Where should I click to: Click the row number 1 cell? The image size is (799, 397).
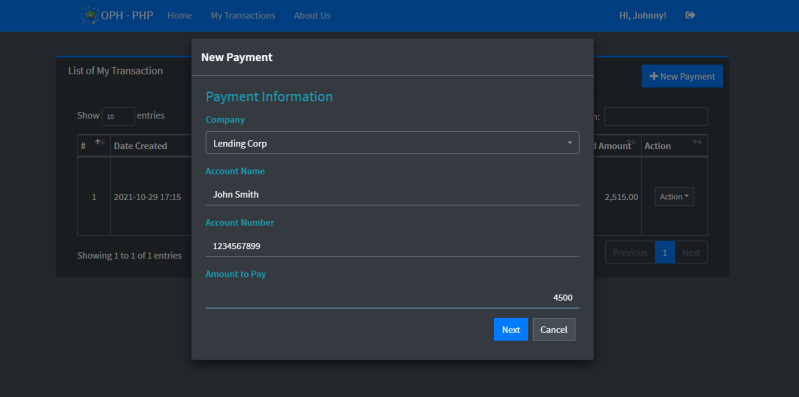[94, 197]
